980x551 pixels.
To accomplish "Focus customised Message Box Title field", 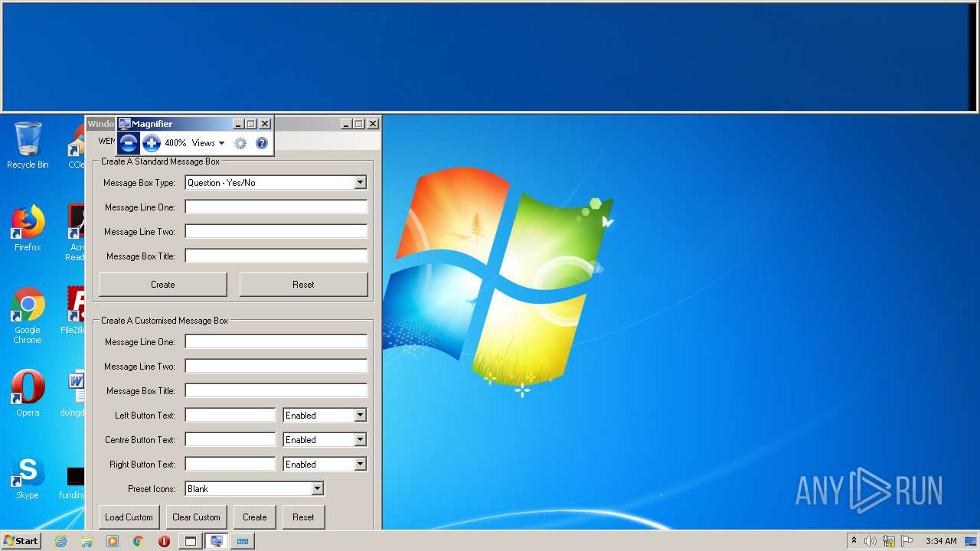I will click(x=276, y=390).
